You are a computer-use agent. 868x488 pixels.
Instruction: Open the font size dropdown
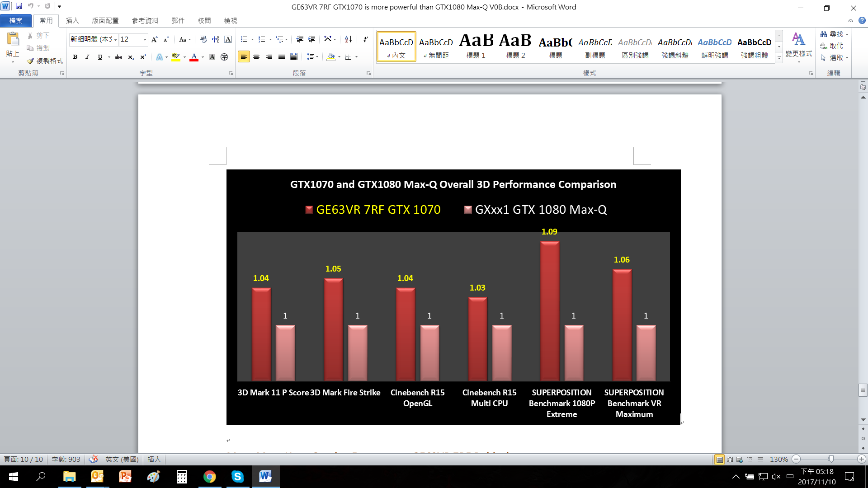tap(145, 40)
